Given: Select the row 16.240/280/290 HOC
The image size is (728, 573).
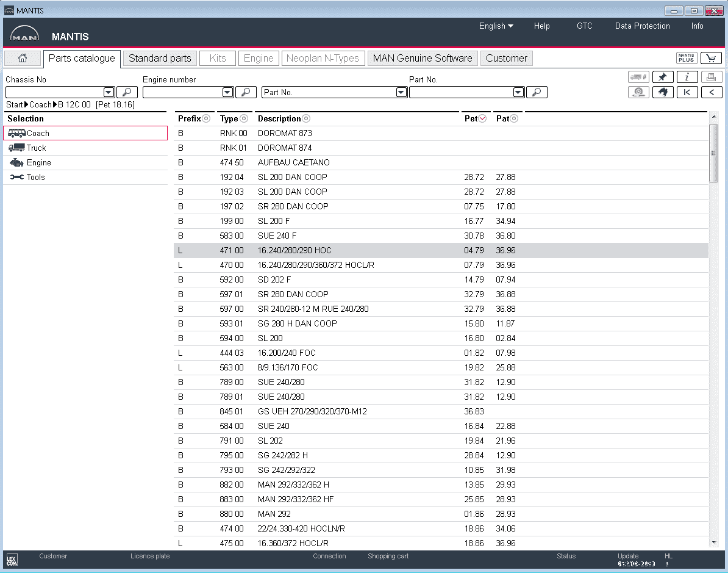Looking at the screenshot, I should pos(441,250).
